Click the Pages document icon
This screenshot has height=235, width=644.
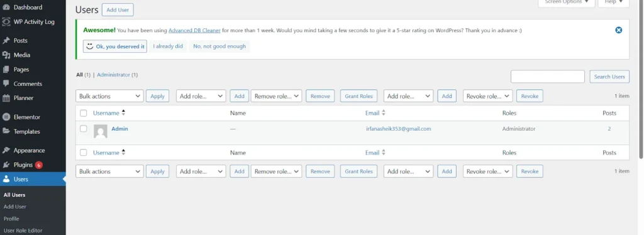[6, 69]
